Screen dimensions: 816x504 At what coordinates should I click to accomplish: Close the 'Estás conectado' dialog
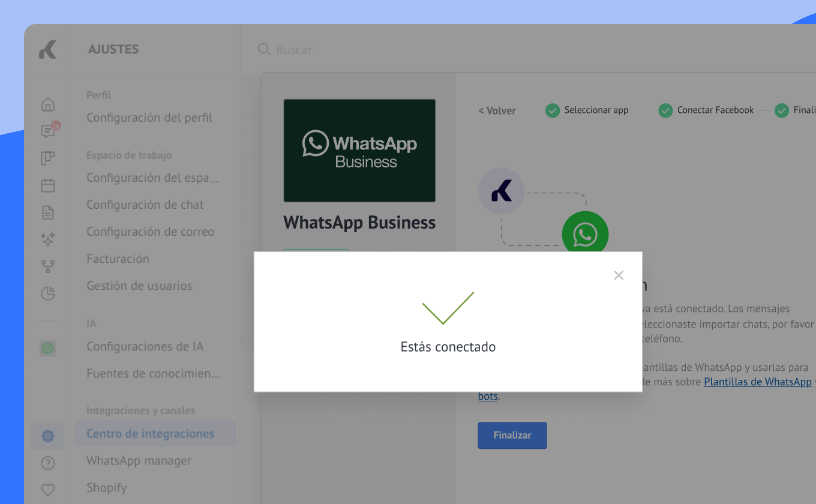(x=619, y=275)
